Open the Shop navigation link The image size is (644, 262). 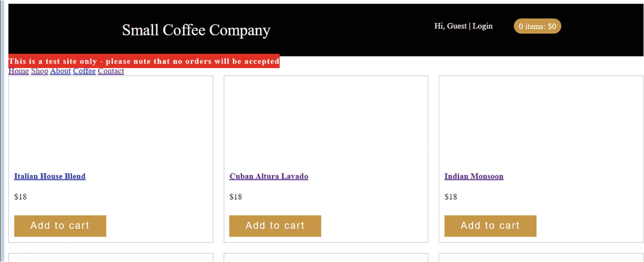(x=40, y=71)
